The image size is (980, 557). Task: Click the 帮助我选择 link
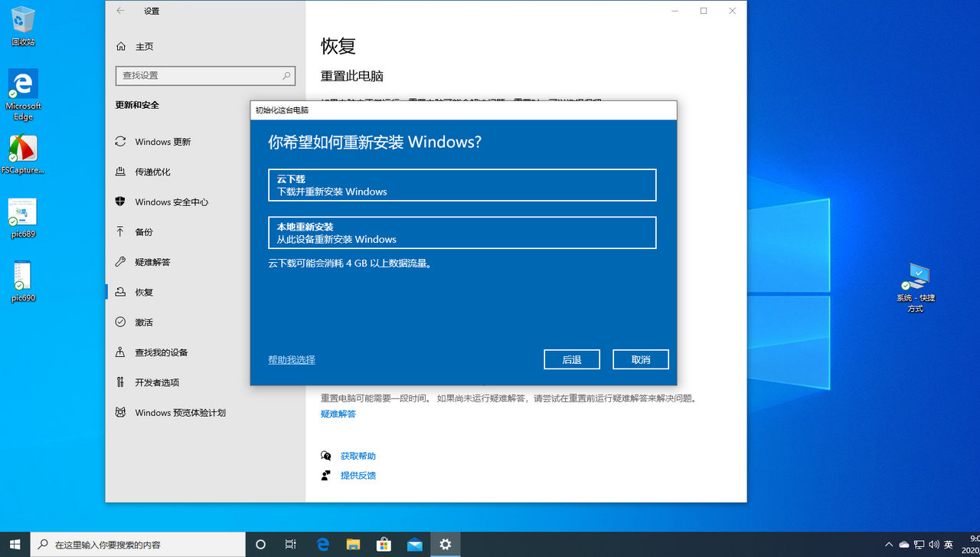click(x=291, y=359)
